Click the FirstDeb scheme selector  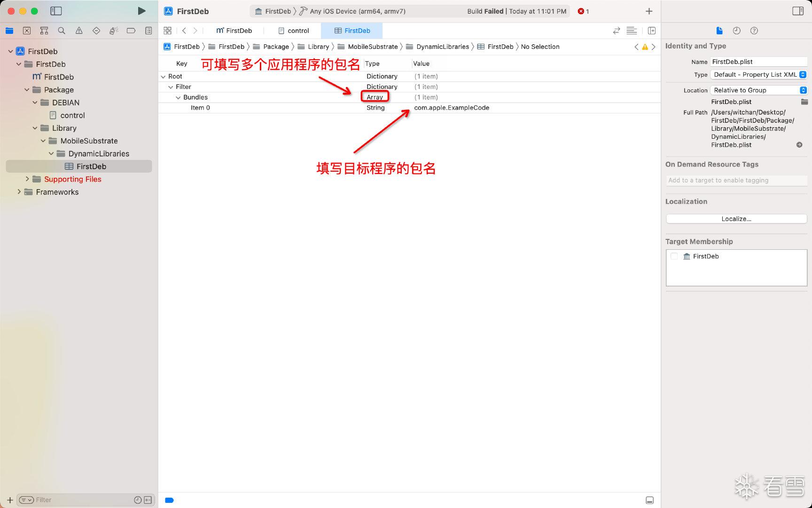click(273, 11)
